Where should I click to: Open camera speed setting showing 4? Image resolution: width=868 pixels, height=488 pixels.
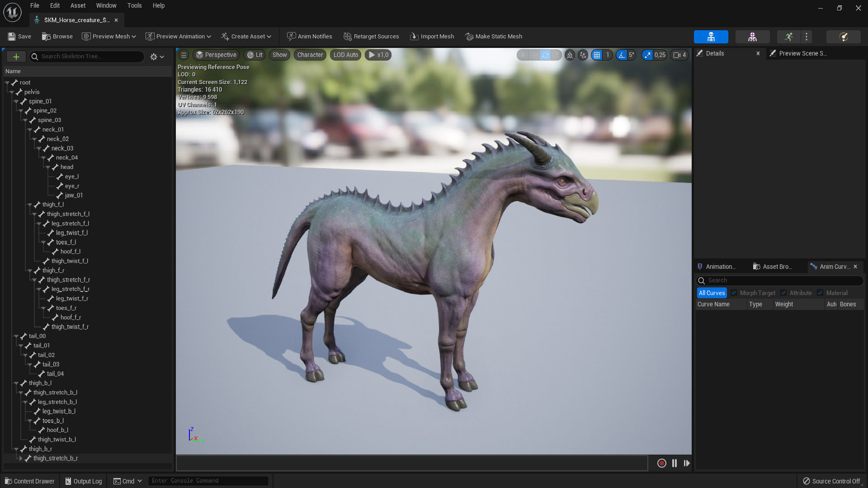click(x=679, y=55)
